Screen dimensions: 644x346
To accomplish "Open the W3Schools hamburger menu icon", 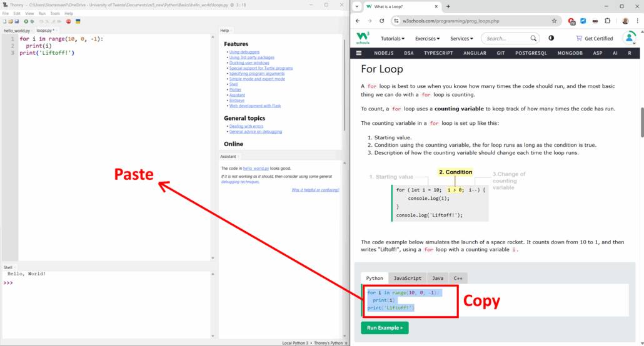I will (358, 53).
